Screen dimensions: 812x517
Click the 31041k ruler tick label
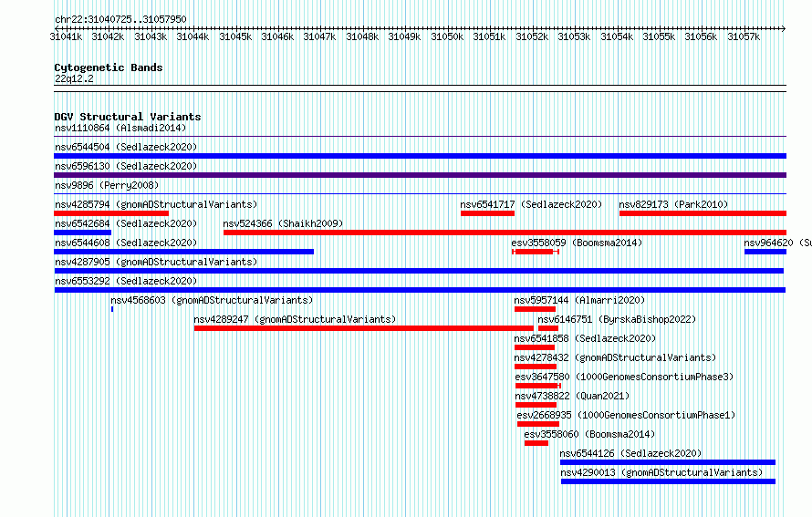click(x=66, y=36)
